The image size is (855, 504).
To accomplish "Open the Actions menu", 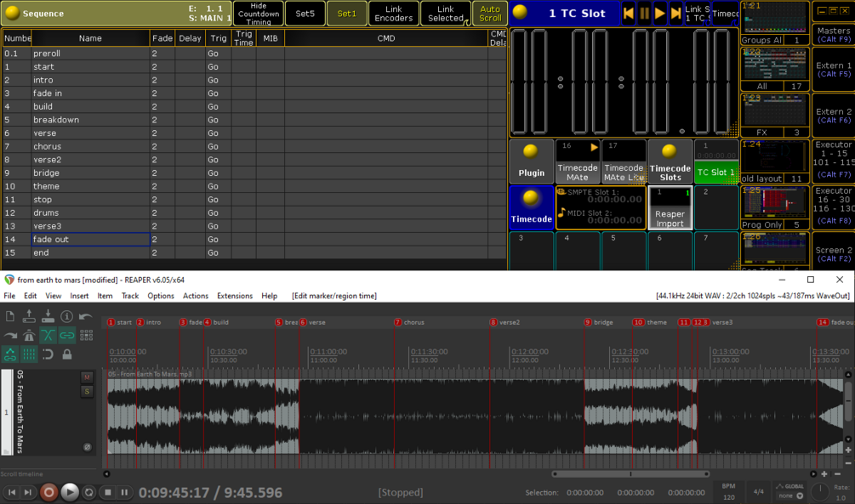I will 195,296.
